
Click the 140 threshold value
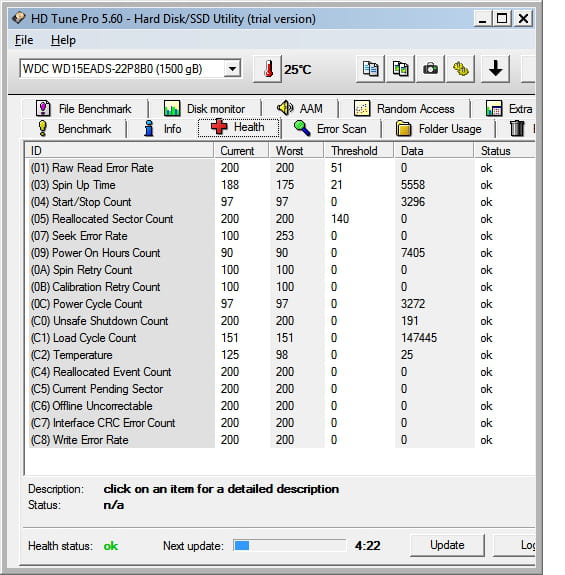tap(340, 219)
